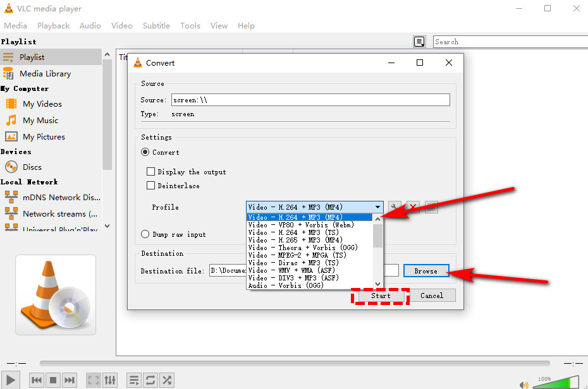Choose Video - DIV3 + MP3 (ASF) profile
588x389 pixels.
pyautogui.click(x=310, y=278)
